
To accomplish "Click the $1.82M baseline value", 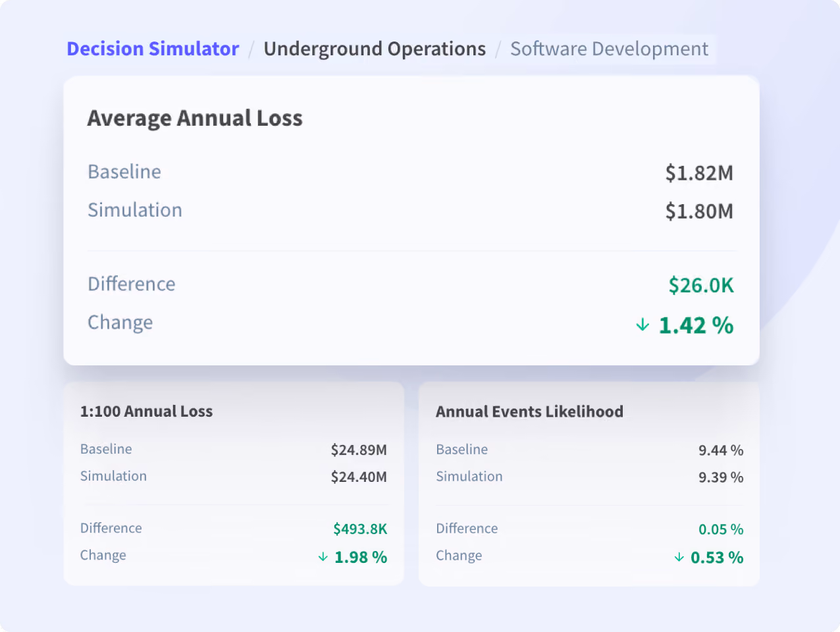I will (x=699, y=173).
